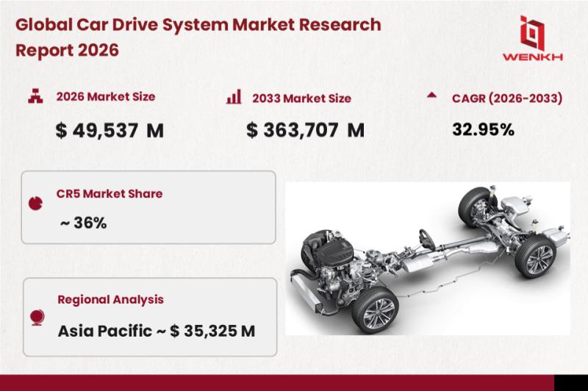588x391 pixels.
Task: Click the CAGR (2026-2033) label
Action: tap(507, 96)
